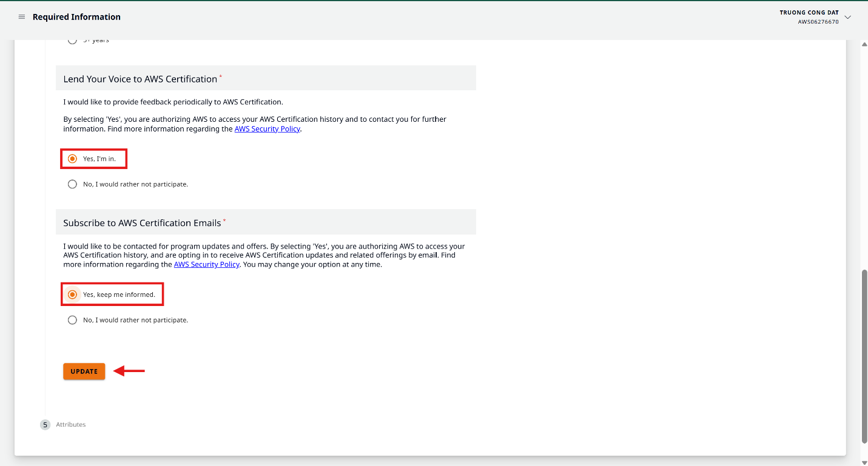Choose "No, I would rather not participate" under Lend Your Voice
The width and height of the screenshot is (868, 466).
coord(72,184)
